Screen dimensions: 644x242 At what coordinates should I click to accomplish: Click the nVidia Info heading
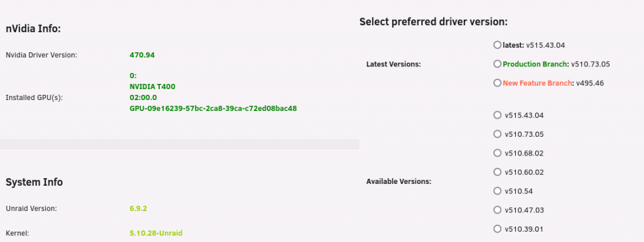33,29
